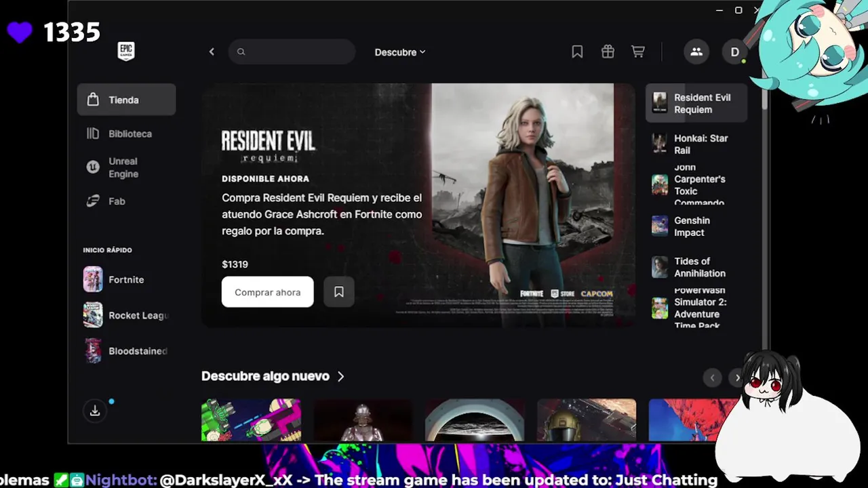Open the shopping cart
868x488 pixels.
click(x=638, y=52)
